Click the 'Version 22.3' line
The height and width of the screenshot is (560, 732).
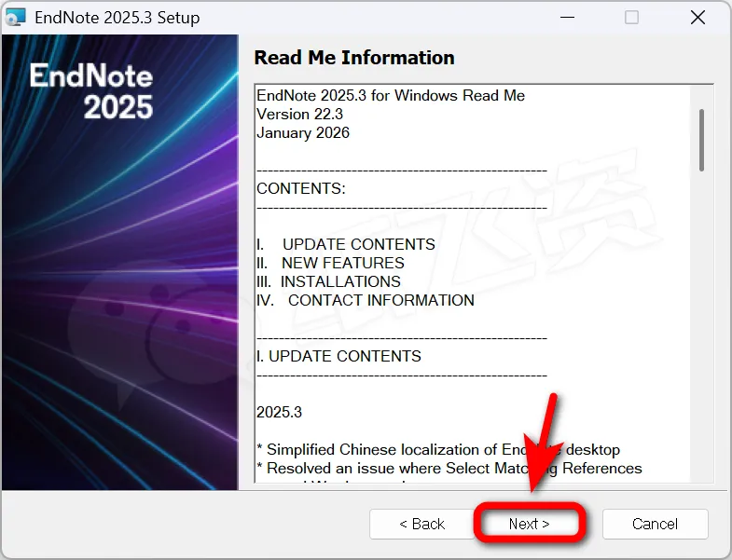click(x=299, y=114)
